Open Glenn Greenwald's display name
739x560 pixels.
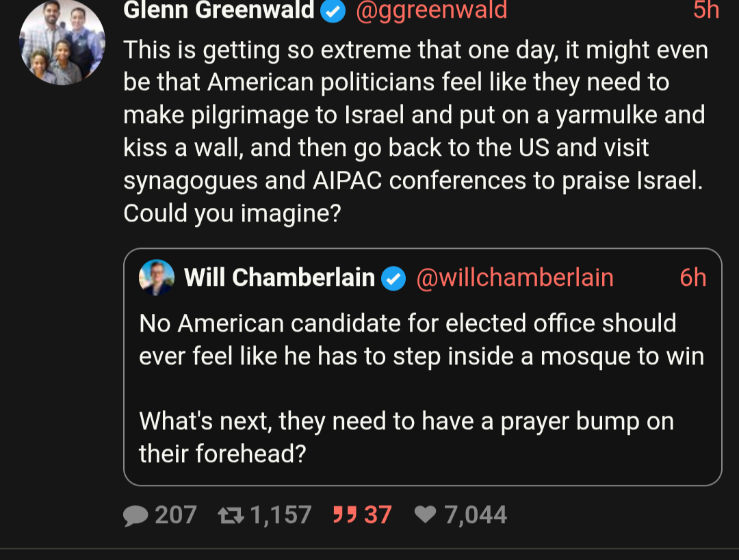tap(219, 10)
